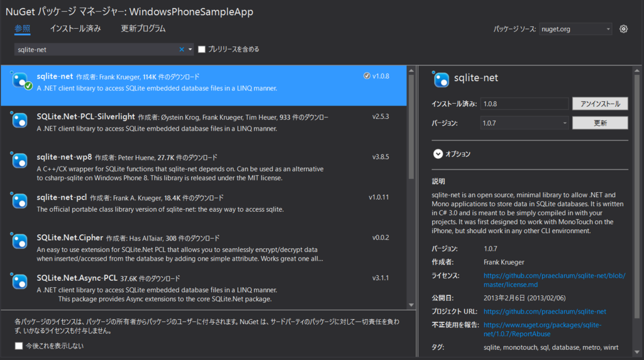Click the Uninstall (アンインストール) button
The height and width of the screenshot is (360, 644).
pos(600,104)
